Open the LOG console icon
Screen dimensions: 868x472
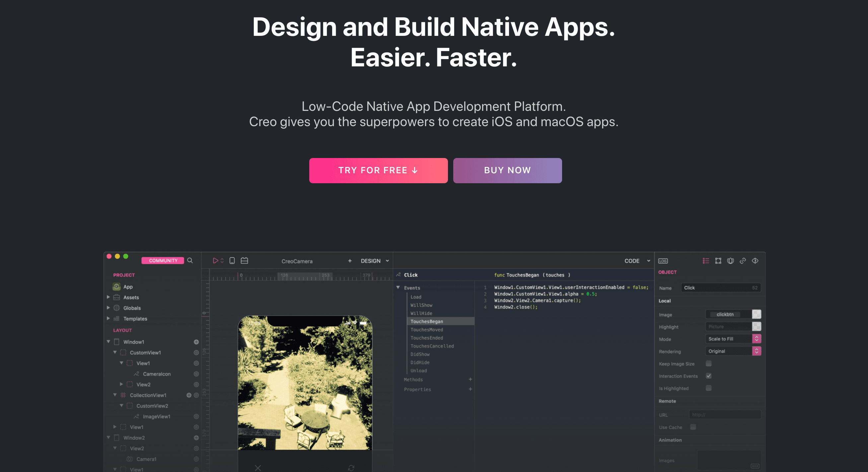[x=663, y=261]
